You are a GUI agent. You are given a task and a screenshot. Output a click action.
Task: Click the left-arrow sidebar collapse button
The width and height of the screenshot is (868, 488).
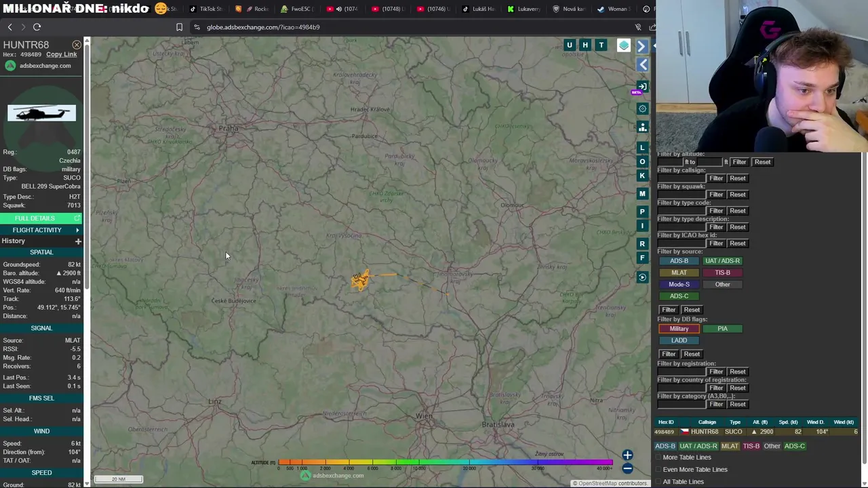(x=642, y=64)
